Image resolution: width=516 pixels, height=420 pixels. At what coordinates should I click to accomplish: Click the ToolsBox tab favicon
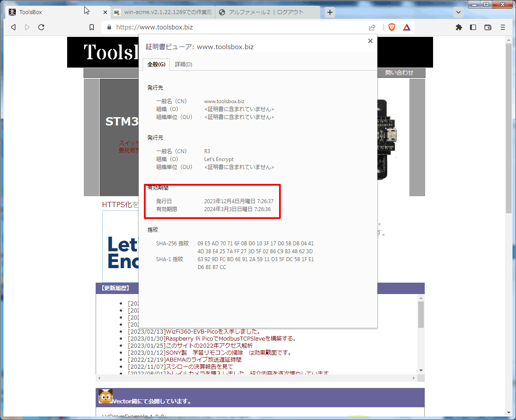(x=12, y=12)
